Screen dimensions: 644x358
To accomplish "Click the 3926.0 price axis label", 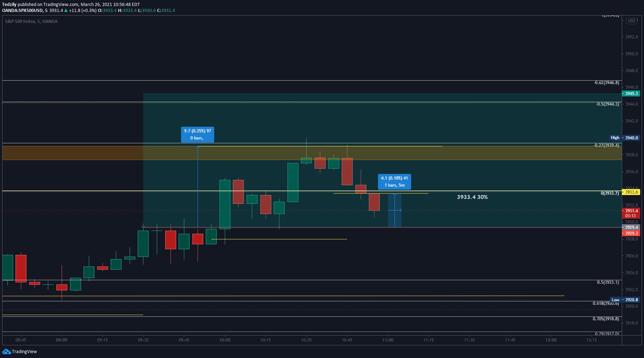I will 631,256.
